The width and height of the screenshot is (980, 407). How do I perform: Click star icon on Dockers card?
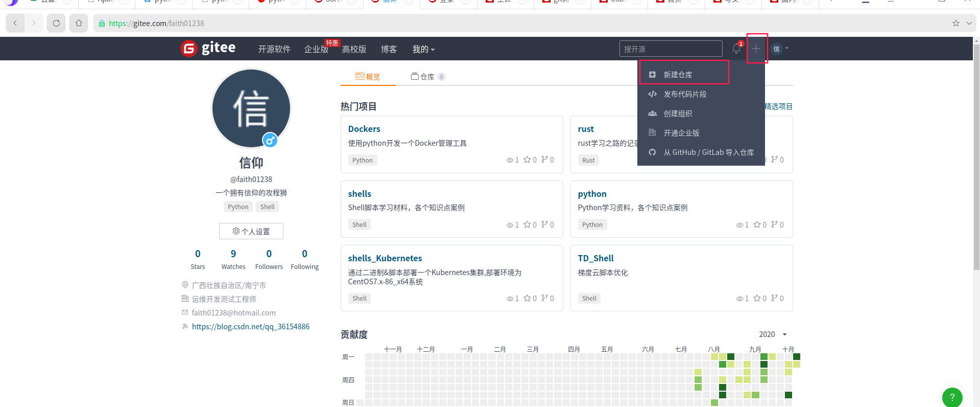[x=527, y=160]
